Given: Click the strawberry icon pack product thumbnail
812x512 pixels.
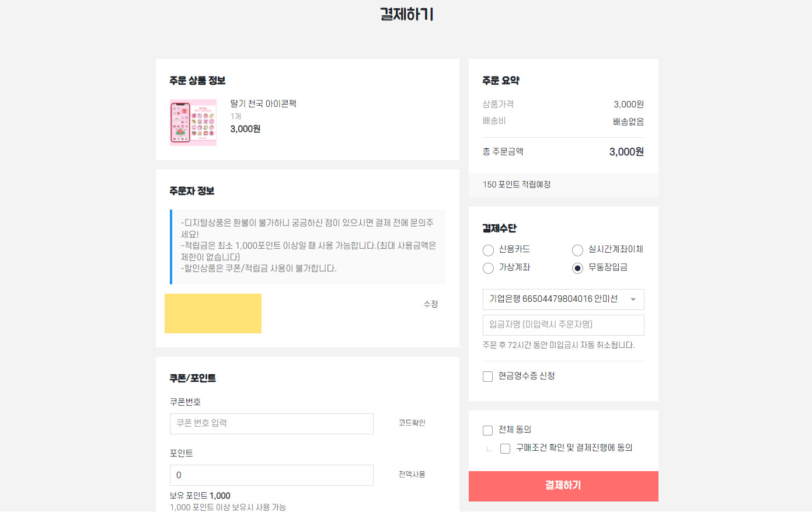Looking at the screenshot, I should pos(193,123).
